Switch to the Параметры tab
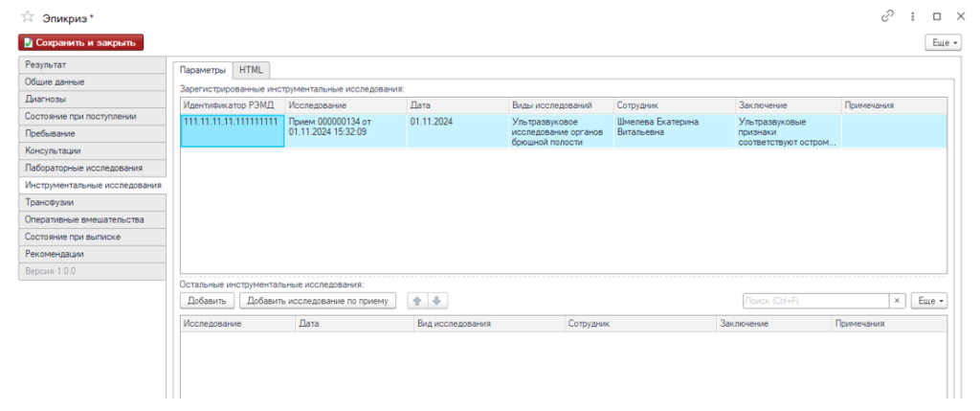 pyautogui.click(x=202, y=70)
